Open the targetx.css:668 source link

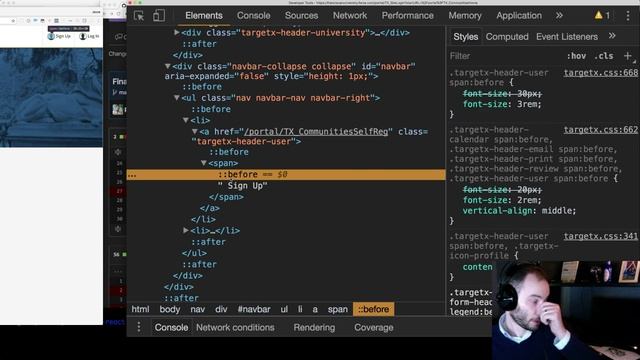click(x=600, y=73)
